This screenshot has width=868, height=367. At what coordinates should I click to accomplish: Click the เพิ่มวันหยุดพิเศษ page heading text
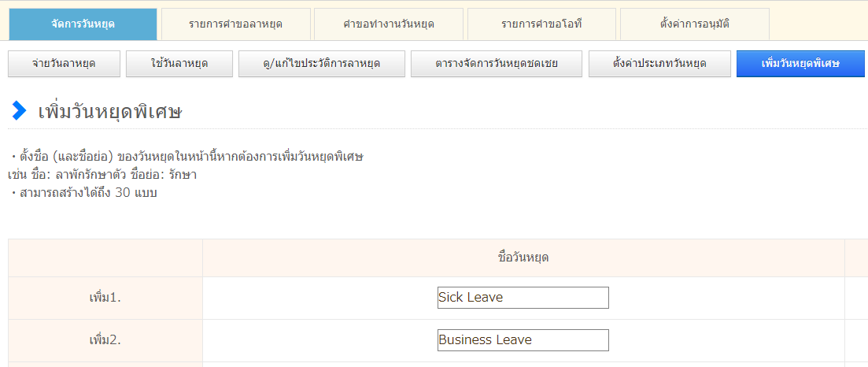tap(110, 112)
